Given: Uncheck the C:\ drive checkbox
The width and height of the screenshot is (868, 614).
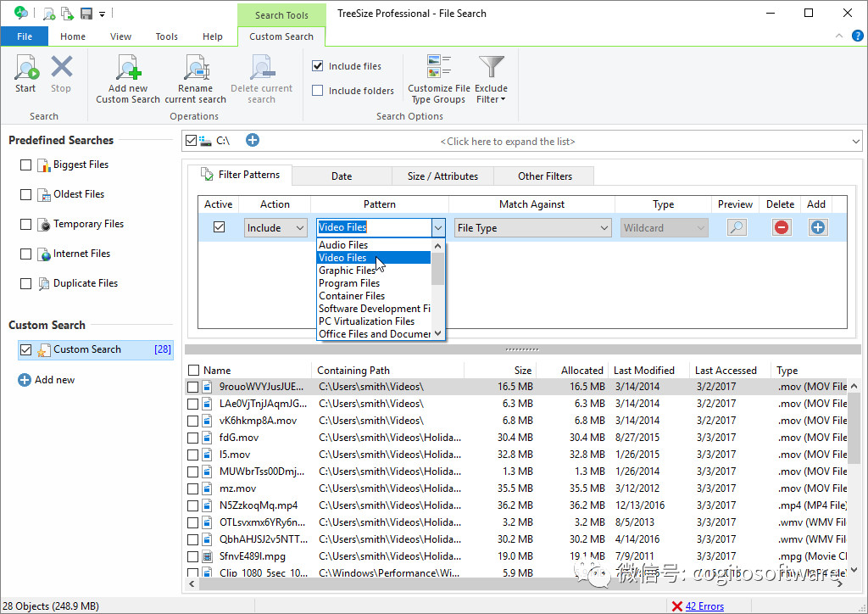Looking at the screenshot, I should pos(191,141).
